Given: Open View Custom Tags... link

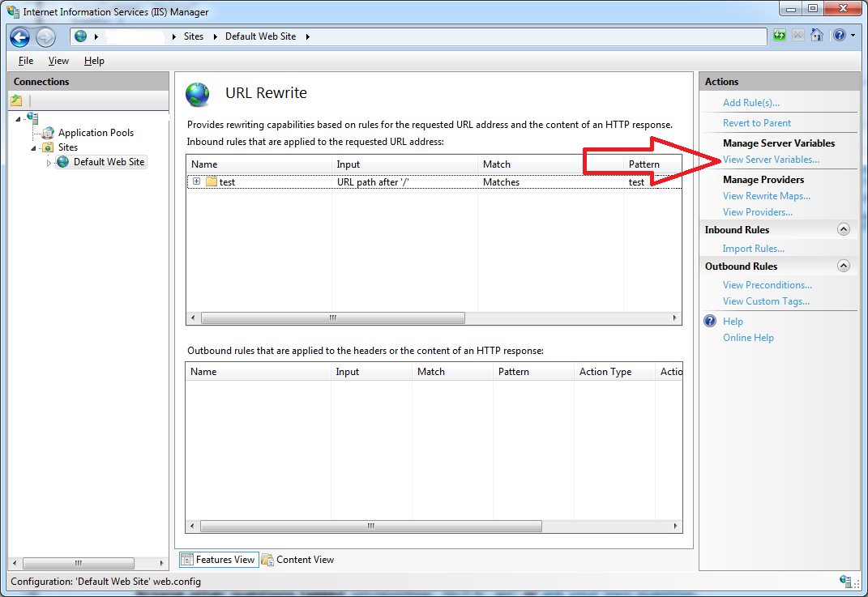Looking at the screenshot, I should click(x=766, y=301).
